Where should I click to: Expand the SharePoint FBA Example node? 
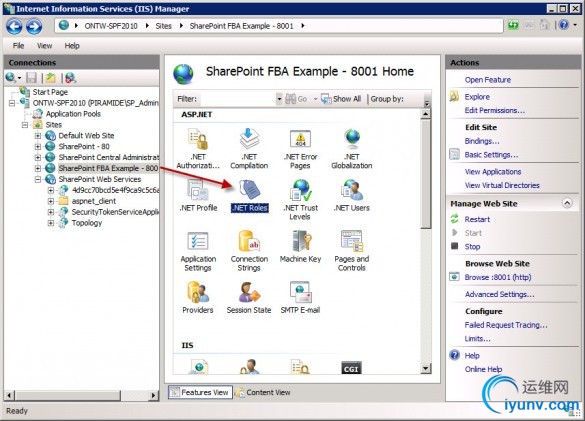[x=38, y=168]
